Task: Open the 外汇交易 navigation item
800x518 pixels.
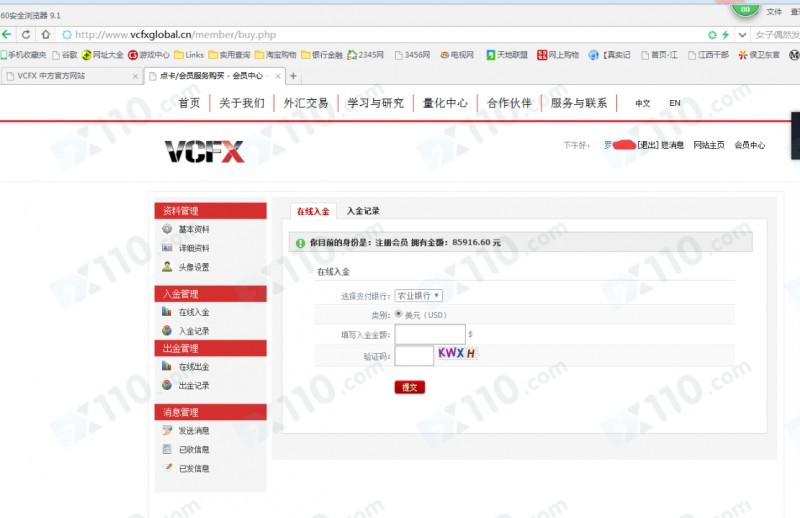Action: click(306, 103)
